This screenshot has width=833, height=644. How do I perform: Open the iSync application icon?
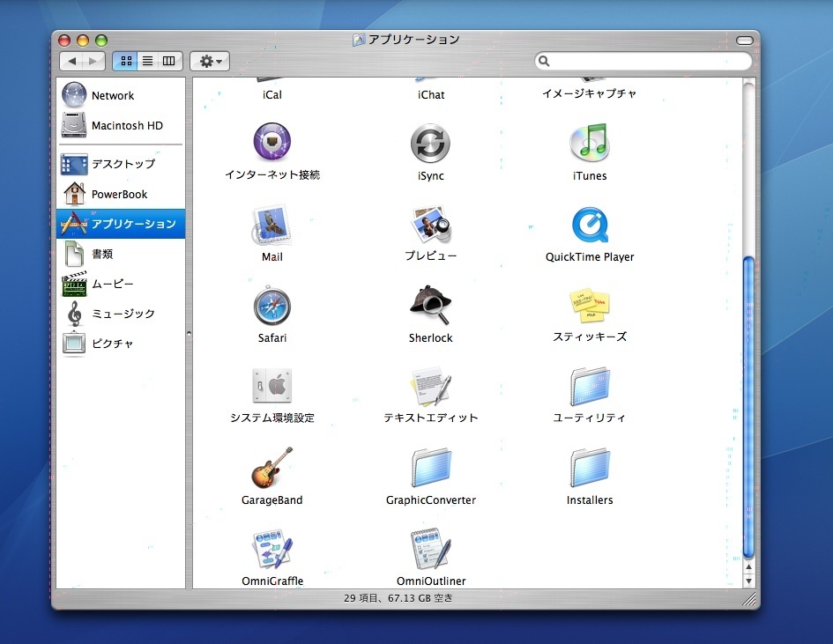tap(430, 143)
